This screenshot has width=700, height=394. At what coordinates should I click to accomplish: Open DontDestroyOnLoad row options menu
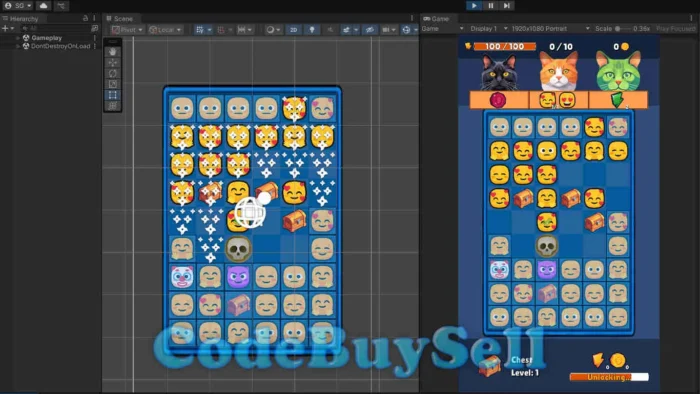(x=95, y=46)
